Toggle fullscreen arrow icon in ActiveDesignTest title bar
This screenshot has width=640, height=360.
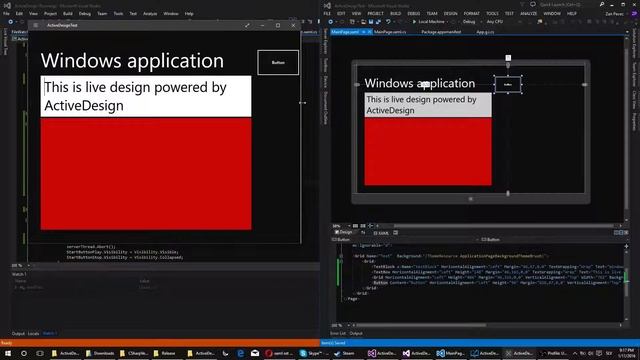point(247,25)
